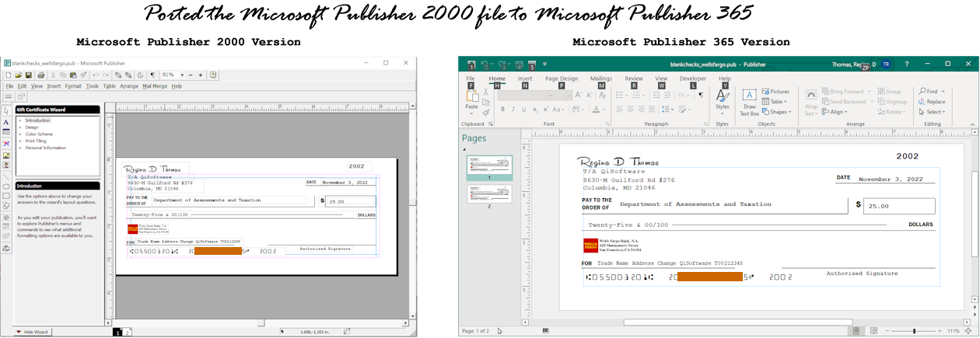Image resolution: width=980 pixels, height=338 pixels.
Task: Click Print icon in Publisher 2000 toolbar
Action: [x=41, y=75]
